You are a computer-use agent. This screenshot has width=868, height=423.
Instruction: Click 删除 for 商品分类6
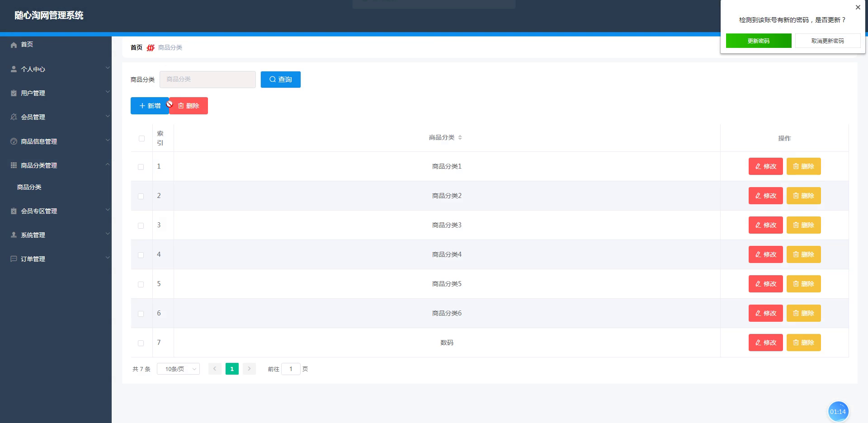pyautogui.click(x=803, y=313)
